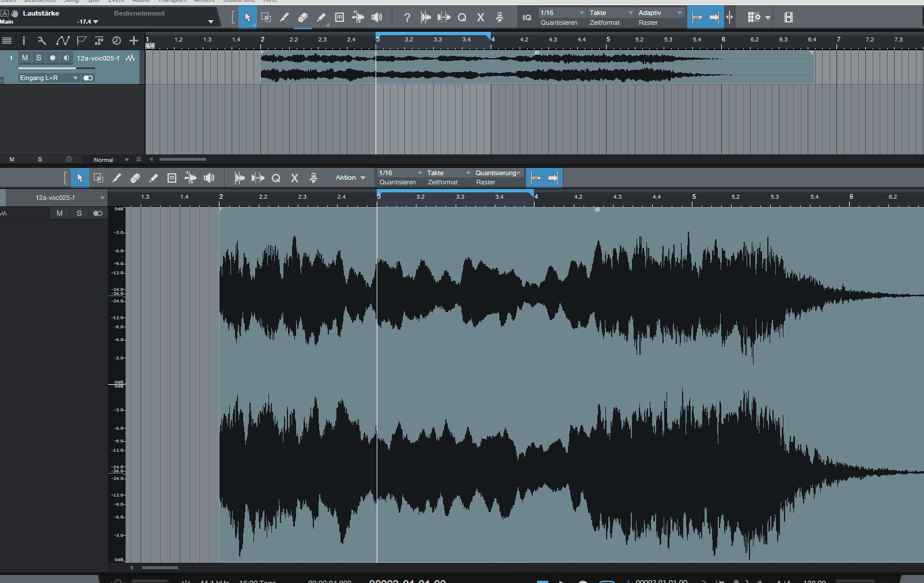The width and height of the screenshot is (924, 583).
Task: Open the Adaptiv Raster dropdown
Action: 660,13
